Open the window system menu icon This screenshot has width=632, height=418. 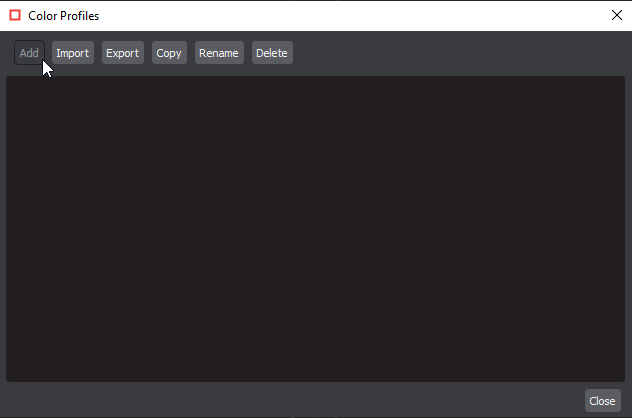click(15, 15)
